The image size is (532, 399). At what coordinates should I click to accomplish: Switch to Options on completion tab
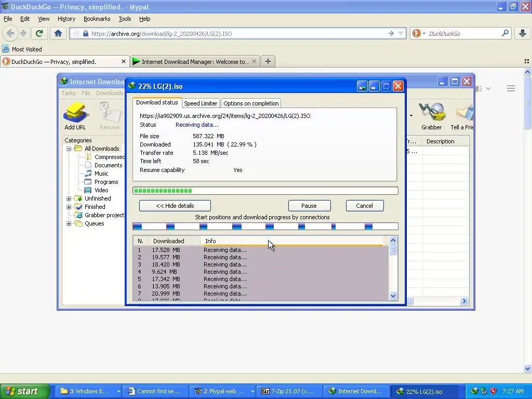(x=251, y=103)
